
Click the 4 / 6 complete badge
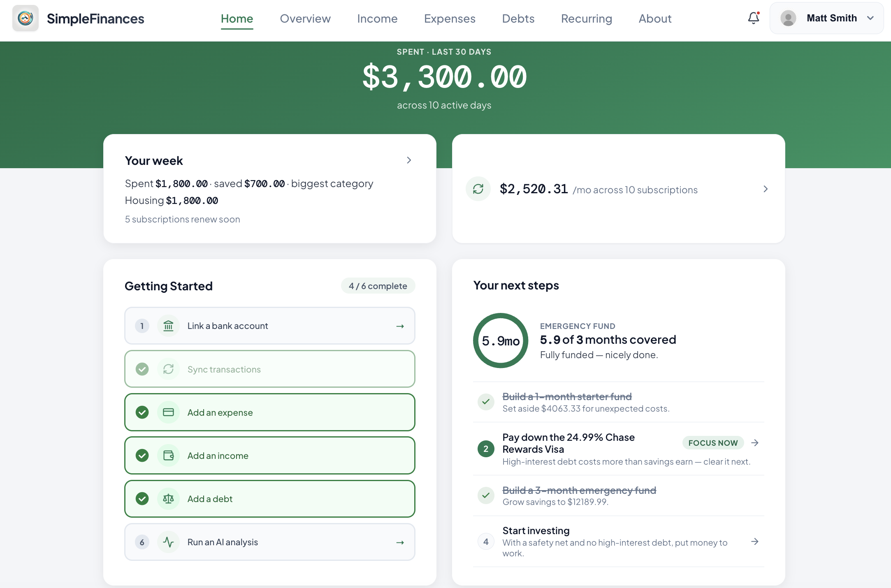click(378, 286)
